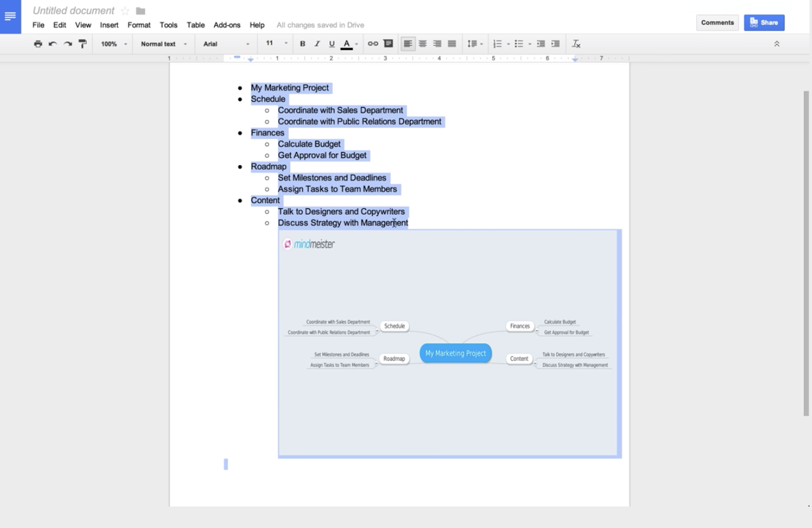
Task: Open the Comments panel
Action: click(x=716, y=22)
